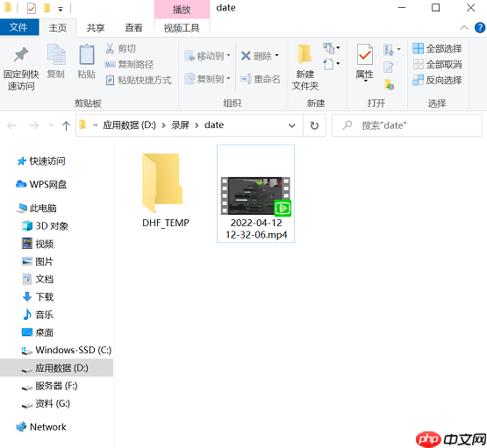Click the Pin to Quick access icon

click(21, 68)
